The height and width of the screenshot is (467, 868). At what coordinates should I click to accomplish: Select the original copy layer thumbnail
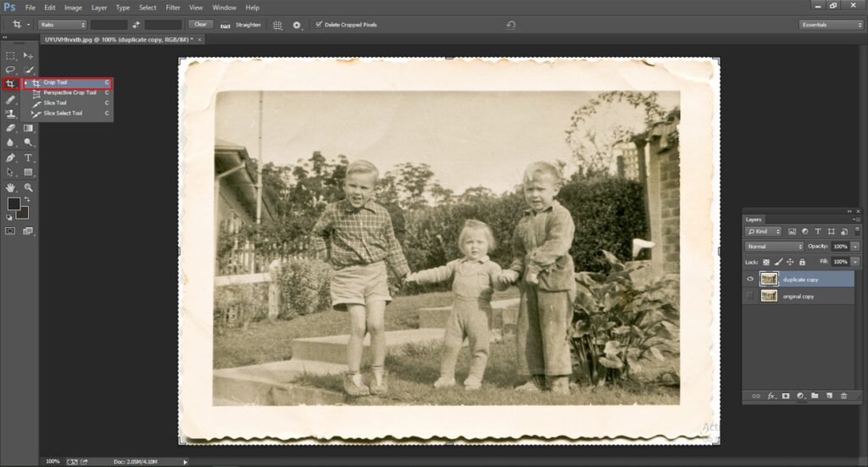(x=769, y=296)
